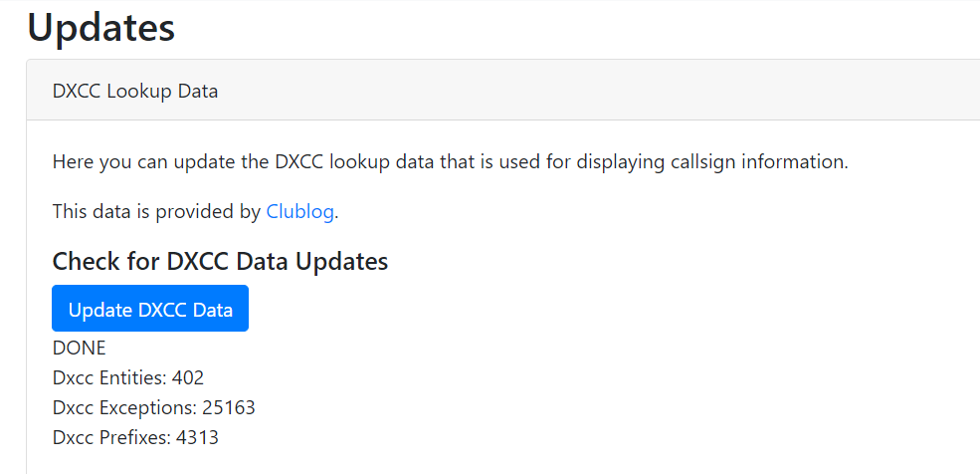Click the prefixes count value 4313
980x474 pixels.
(x=198, y=438)
